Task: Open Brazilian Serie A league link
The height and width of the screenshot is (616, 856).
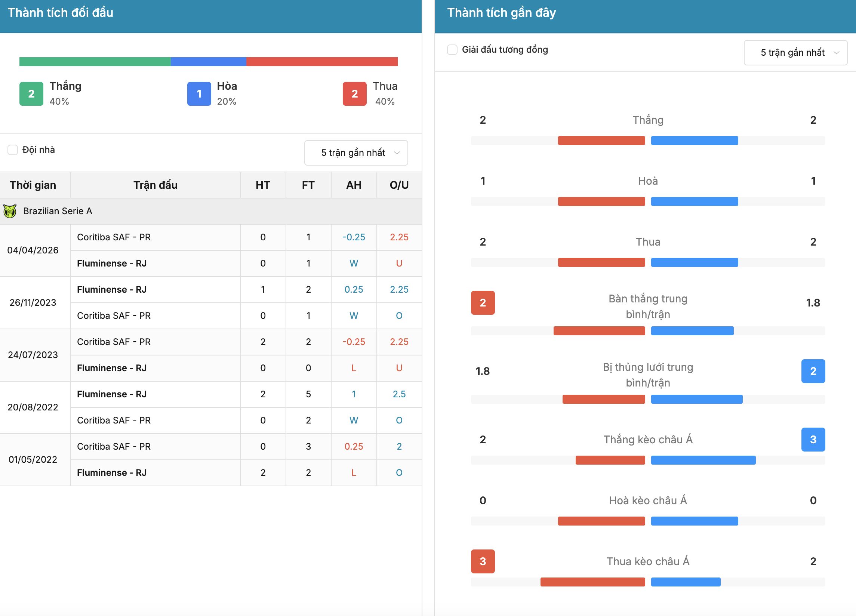Action: point(57,211)
